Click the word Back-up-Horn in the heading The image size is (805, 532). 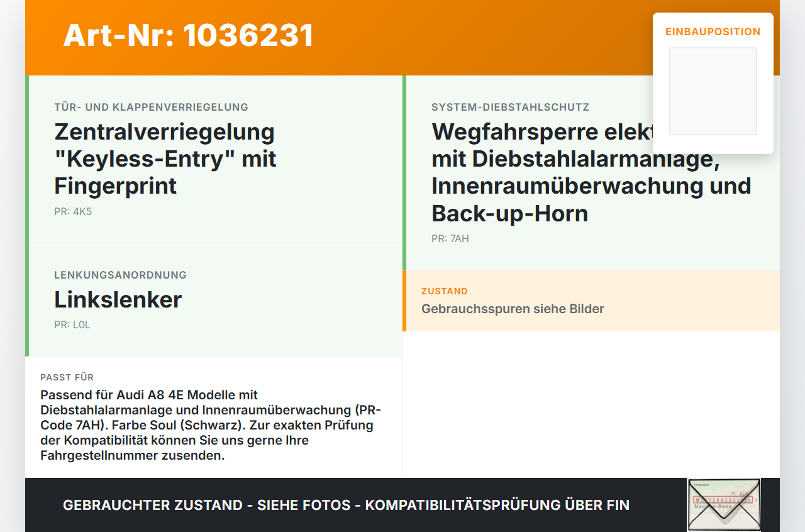[x=509, y=213]
